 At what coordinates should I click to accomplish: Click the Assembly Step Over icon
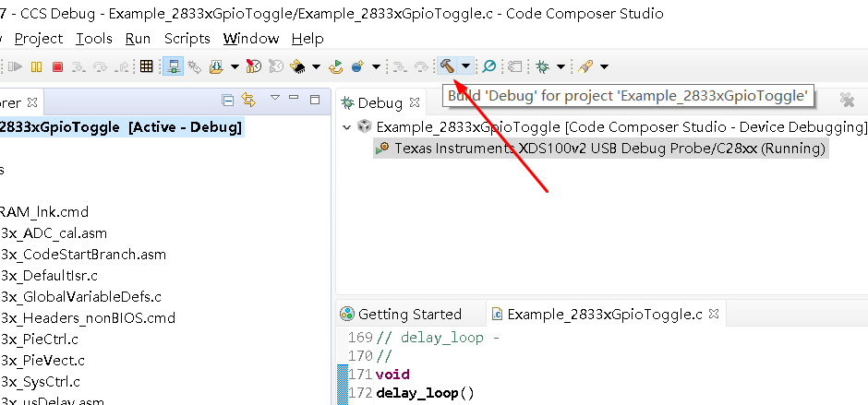pos(421,67)
